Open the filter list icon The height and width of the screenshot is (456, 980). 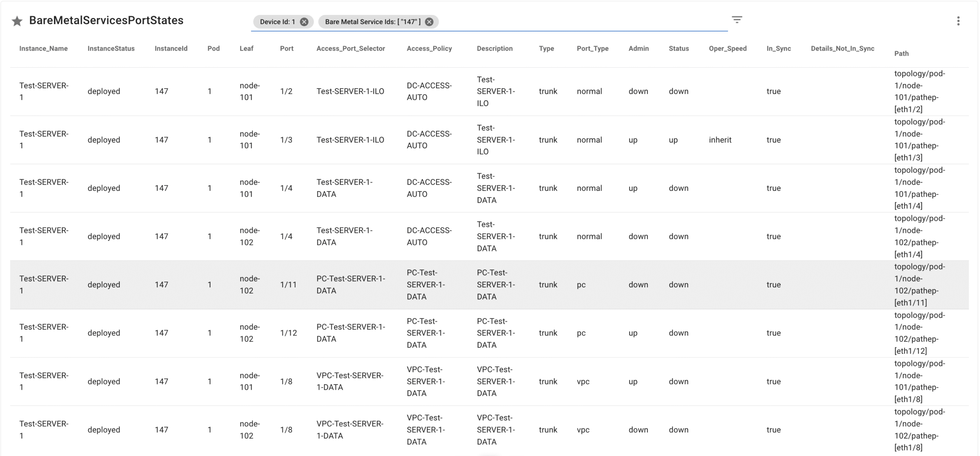point(737,20)
